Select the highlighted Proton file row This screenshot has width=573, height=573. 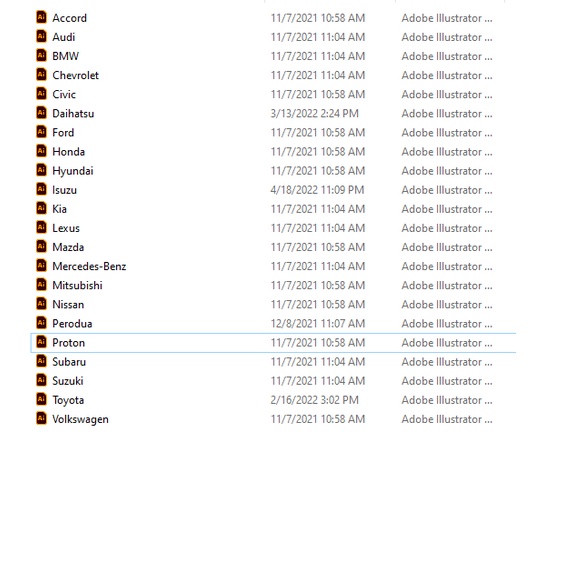tap(273, 343)
